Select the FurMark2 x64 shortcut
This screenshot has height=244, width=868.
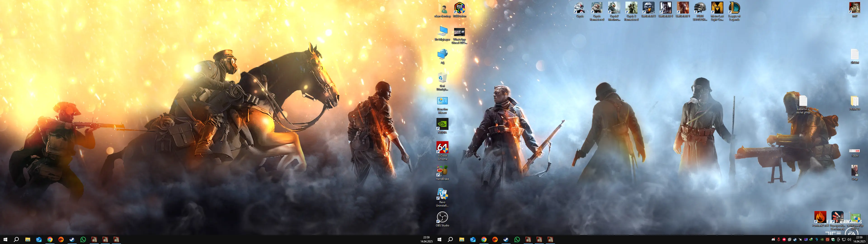820,219
